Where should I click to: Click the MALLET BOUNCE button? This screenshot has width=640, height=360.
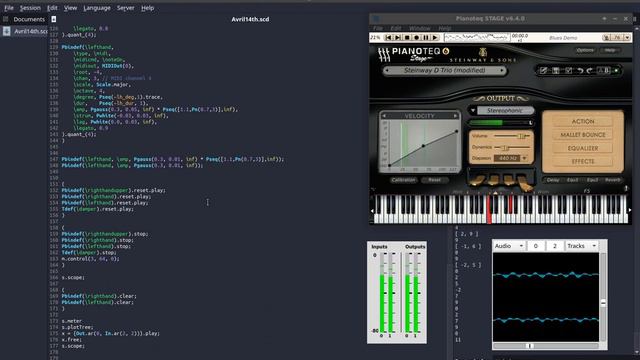(x=583, y=135)
